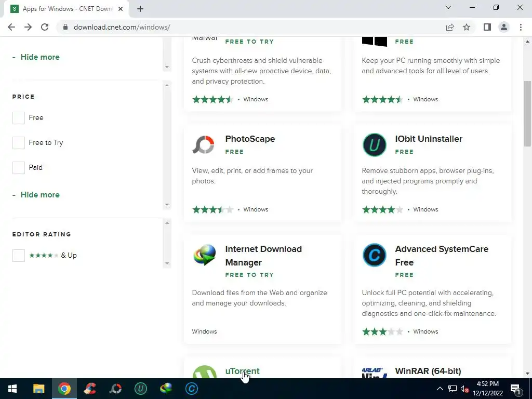Viewport: 532px width, 399px height.
Task: Open the Internet Download Manager title link
Action: tap(263, 256)
